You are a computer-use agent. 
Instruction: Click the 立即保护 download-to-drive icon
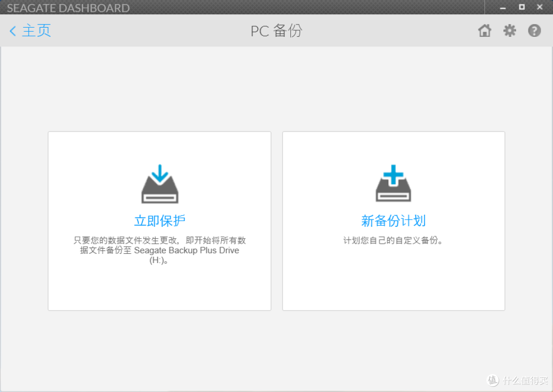click(x=160, y=184)
